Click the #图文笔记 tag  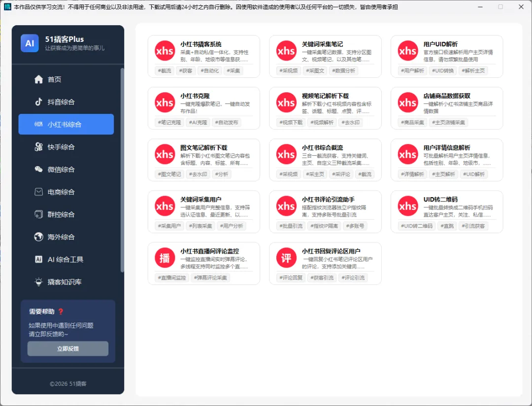[x=169, y=174]
